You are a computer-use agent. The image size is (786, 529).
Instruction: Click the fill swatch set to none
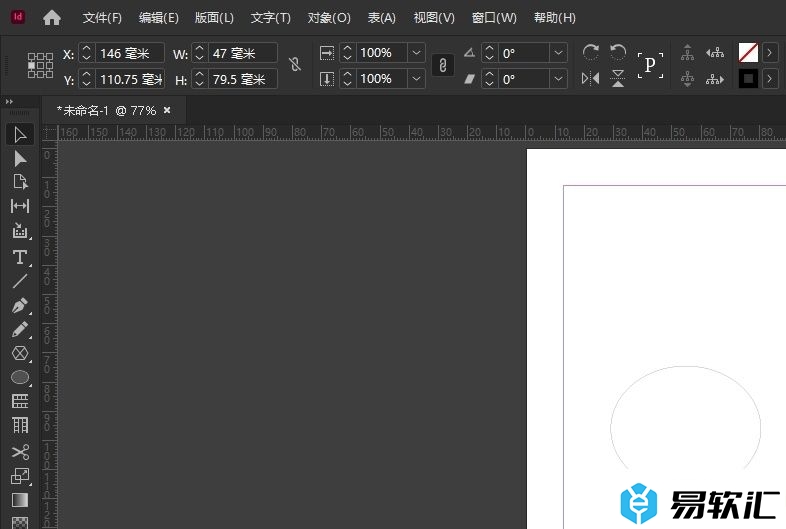[748, 53]
